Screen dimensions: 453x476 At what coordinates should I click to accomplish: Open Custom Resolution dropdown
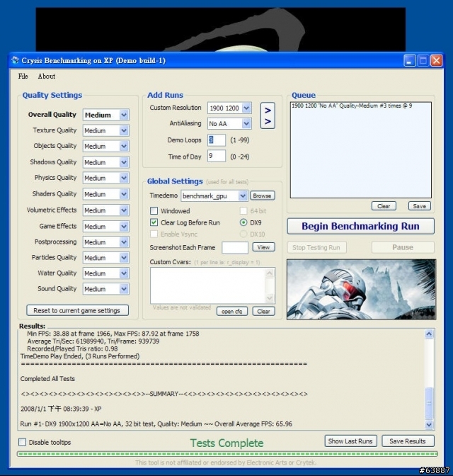tap(230, 108)
